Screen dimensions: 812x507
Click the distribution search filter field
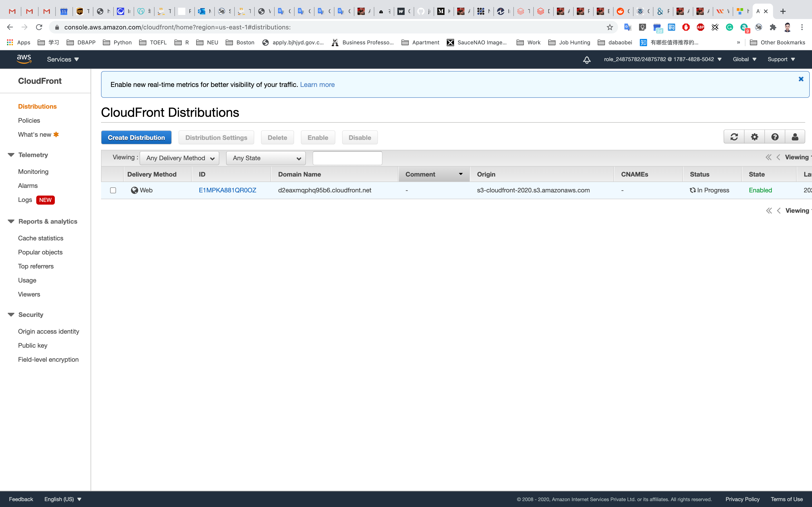point(347,158)
